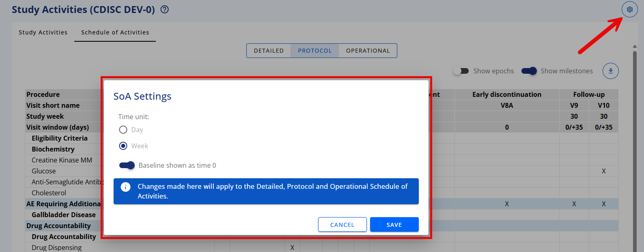This screenshot has width=644, height=252.
Task: Switch to the Detailed view
Action: click(x=269, y=51)
